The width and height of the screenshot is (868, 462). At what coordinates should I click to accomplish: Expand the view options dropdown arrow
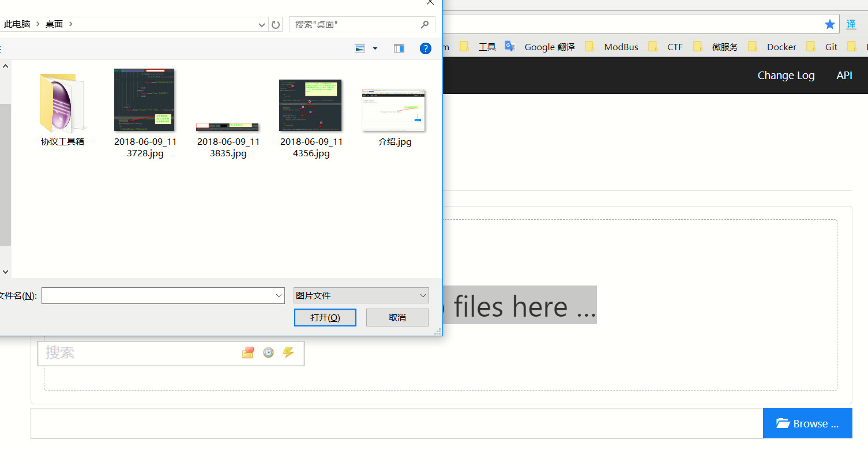coord(375,48)
